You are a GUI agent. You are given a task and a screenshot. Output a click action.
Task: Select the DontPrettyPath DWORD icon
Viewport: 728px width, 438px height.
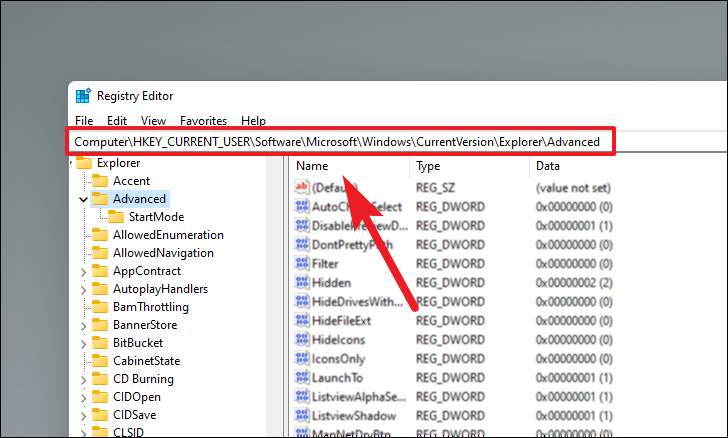tap(302, 245)
